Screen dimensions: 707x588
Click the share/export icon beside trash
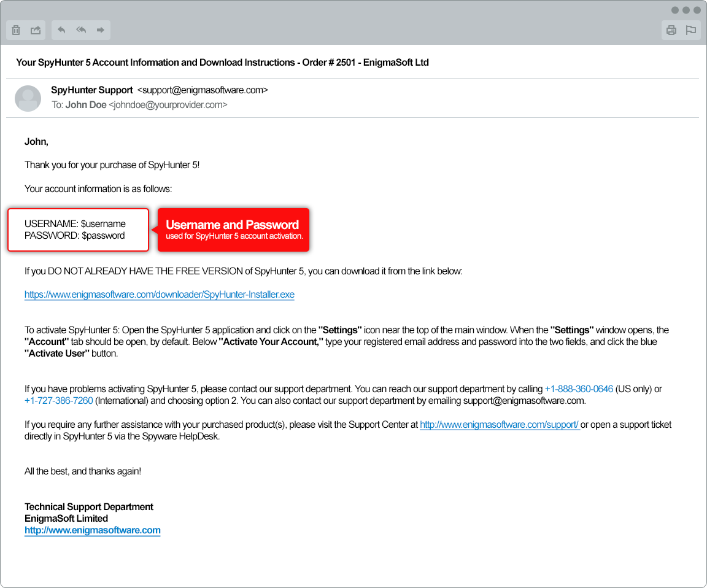[36, 30]
